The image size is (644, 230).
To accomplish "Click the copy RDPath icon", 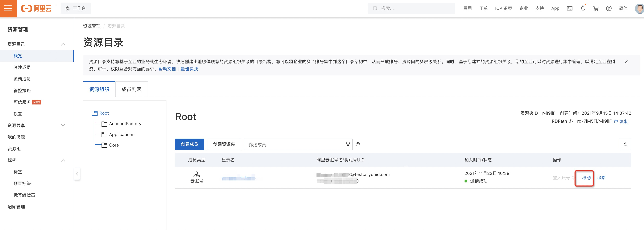I will point(616,122).
